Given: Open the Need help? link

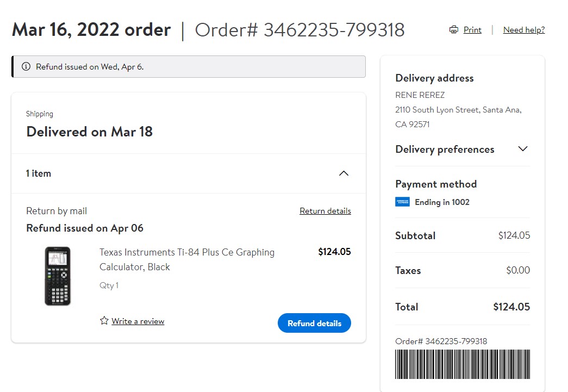Looking at the screenshot, I should (524, 30).
